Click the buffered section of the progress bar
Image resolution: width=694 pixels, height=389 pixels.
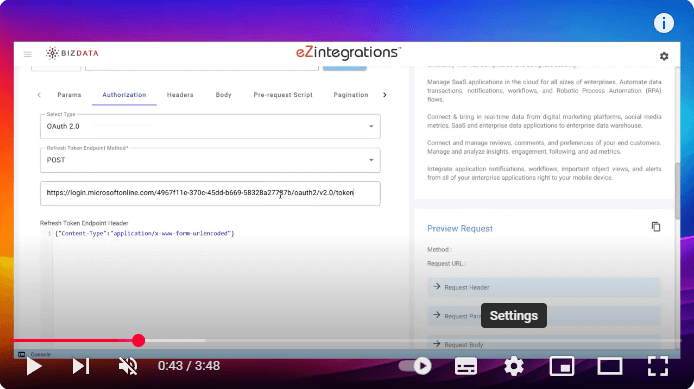(x=175, y=340)
